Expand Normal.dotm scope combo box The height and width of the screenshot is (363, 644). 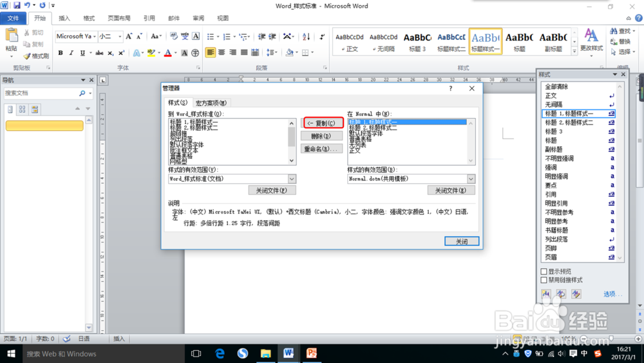(471, 179)
